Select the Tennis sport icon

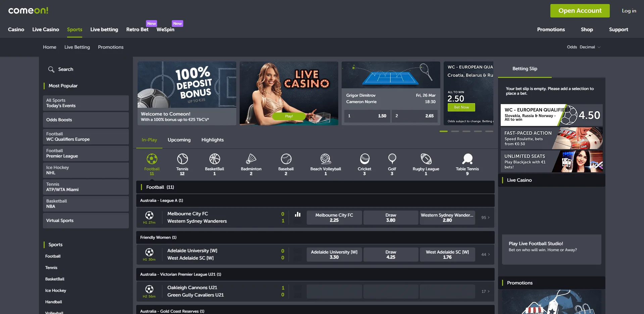[182, 159]
